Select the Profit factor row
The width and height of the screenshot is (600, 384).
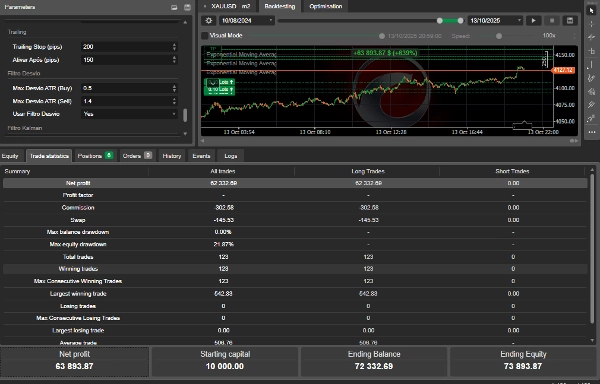[295, 195]
